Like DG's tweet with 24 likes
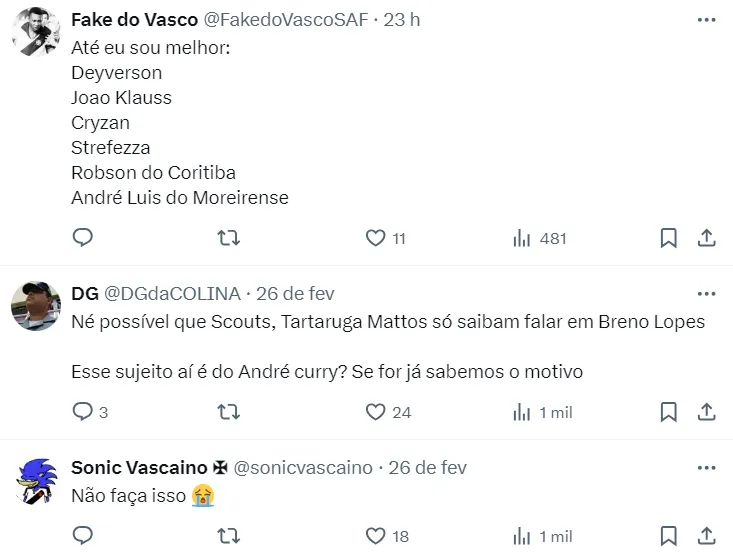Image resolution: width=733 pixels, height=555 pixels. [x=376, y=412]
